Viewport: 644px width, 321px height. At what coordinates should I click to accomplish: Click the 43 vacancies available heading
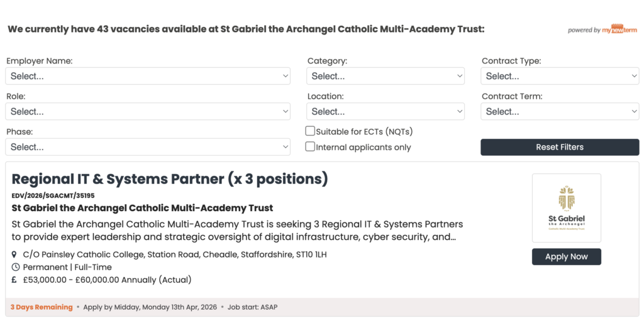246,29
